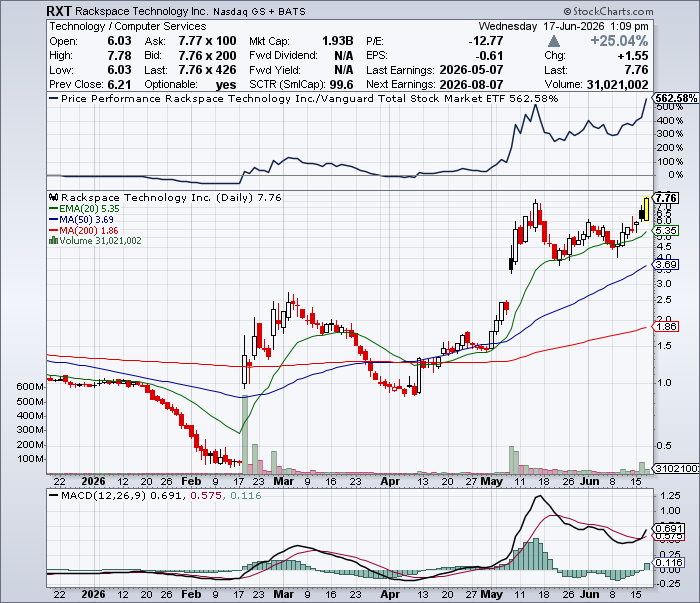
Task: Click the Volume value 31,021,002 in header
Action: 617,84
